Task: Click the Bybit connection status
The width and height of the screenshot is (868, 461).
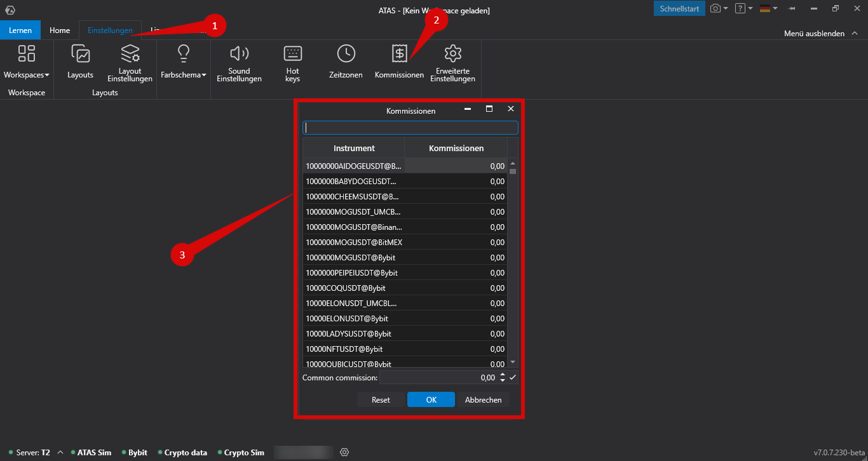Action: (134, 453)
